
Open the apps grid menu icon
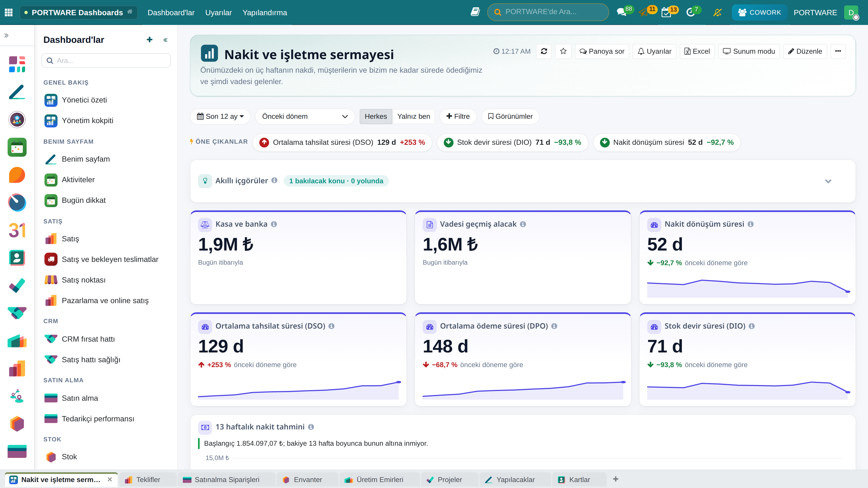[9, 12]
